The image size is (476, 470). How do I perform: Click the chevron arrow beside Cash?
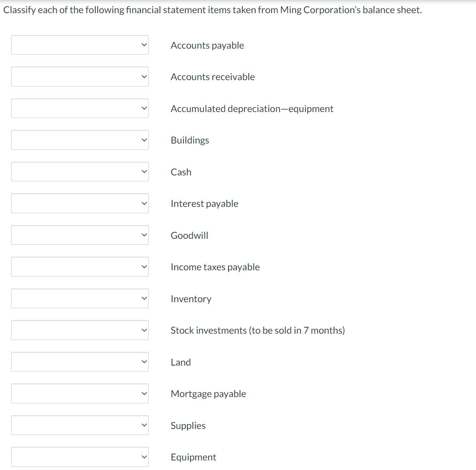coord(144,171)
